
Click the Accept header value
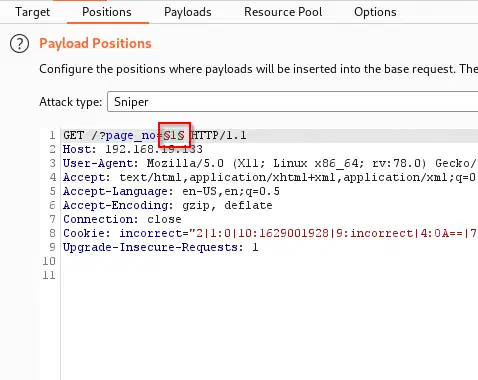pos(298,177)
